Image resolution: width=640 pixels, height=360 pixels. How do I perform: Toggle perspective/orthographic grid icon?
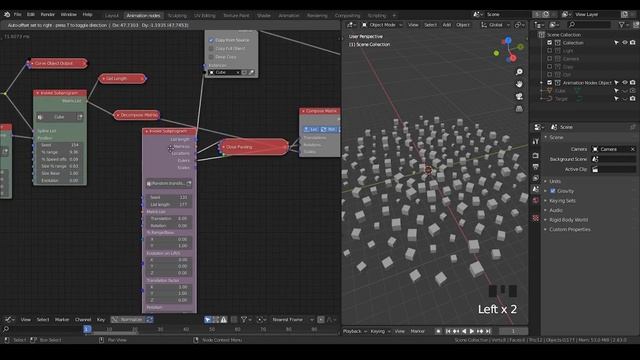tap(519, 109)
